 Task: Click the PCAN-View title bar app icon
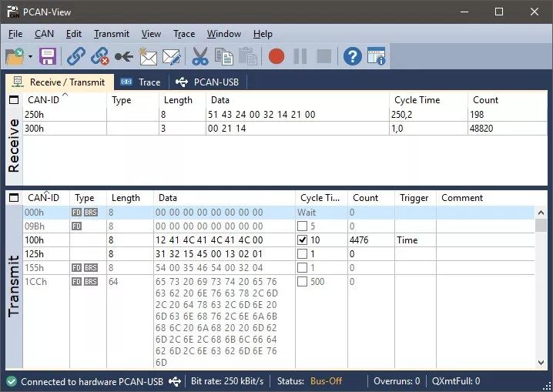(x=13, y=12)
